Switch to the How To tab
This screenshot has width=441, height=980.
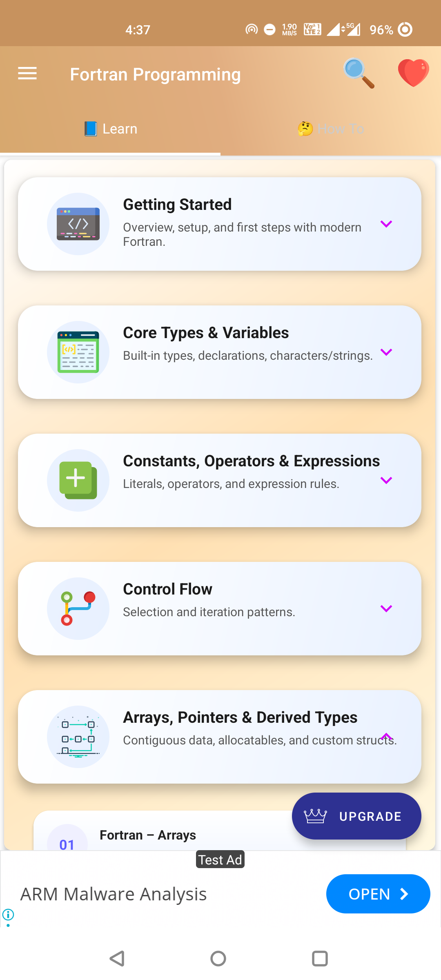point(331,129)
